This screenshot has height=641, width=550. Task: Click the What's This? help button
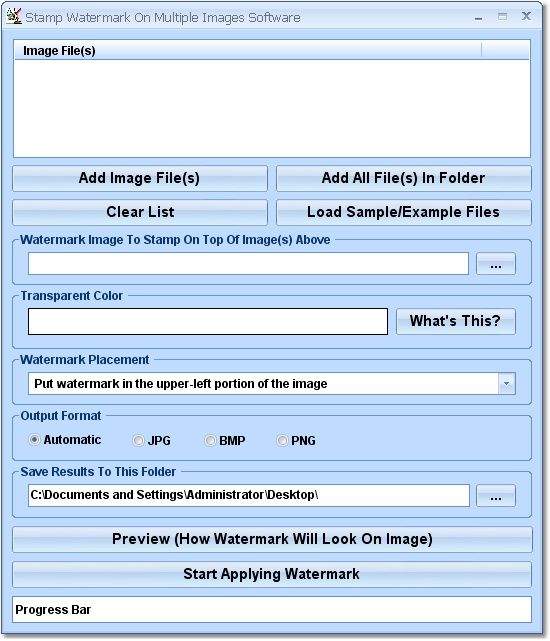coord(456,321)
